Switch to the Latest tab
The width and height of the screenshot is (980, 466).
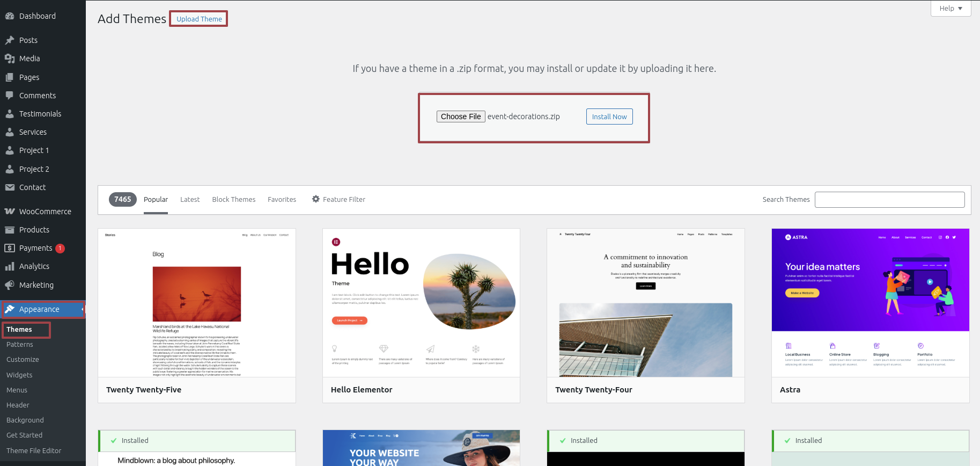[190, 199]
